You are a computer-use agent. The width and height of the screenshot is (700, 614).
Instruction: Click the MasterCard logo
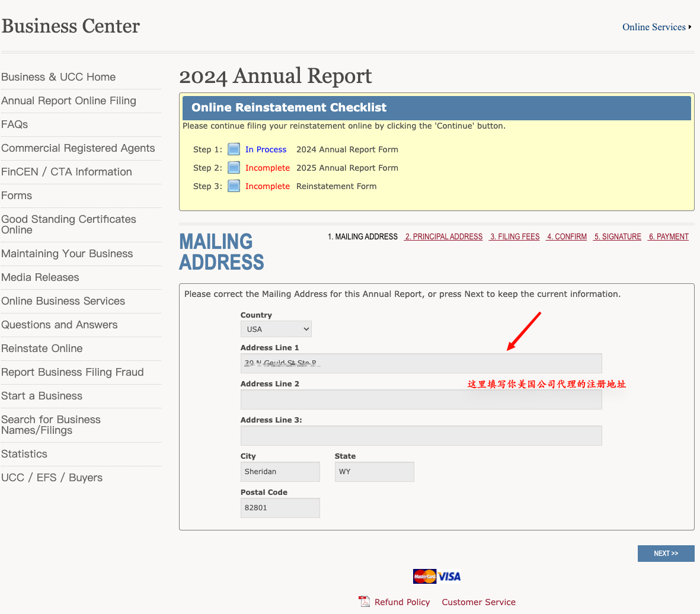(424, 577)
